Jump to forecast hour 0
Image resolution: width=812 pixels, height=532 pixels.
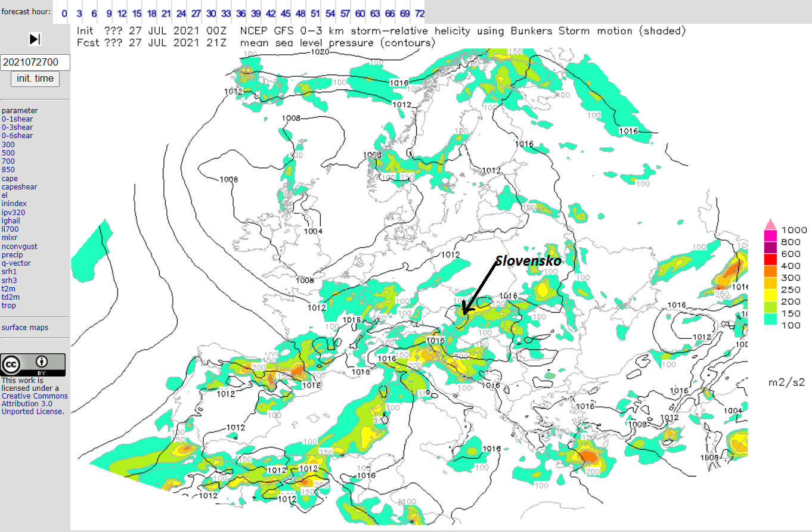(x=64, y=13)
